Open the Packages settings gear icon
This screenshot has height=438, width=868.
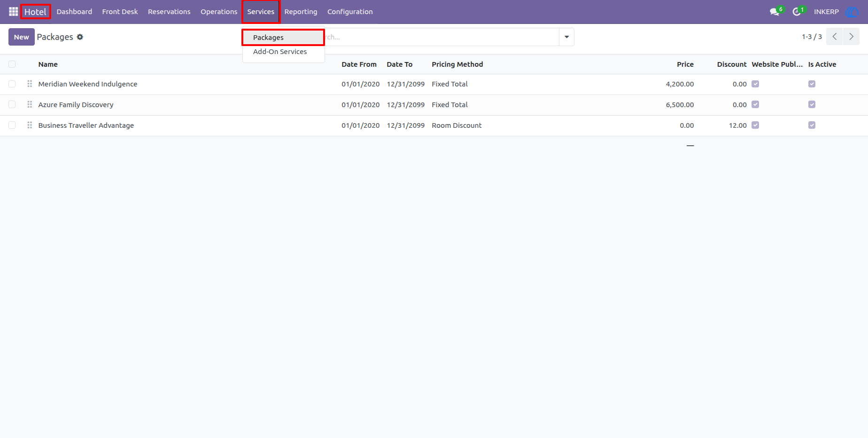click(80, 37)
